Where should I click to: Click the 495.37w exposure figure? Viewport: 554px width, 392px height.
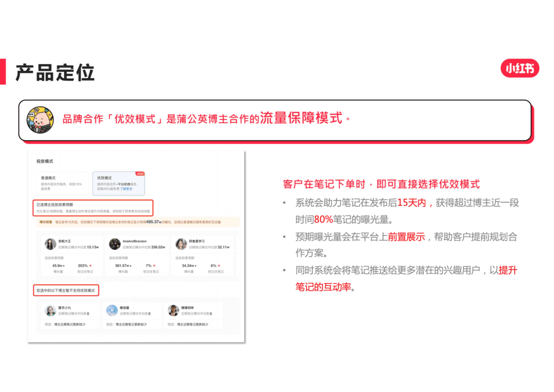click(x=154, y=222)
